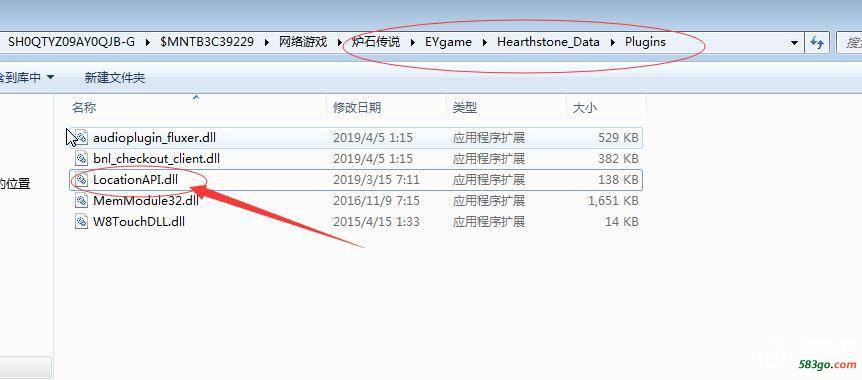Click the 14 KB size cell
The width and height of the screenshot is (862, 380).
point(623,222)
